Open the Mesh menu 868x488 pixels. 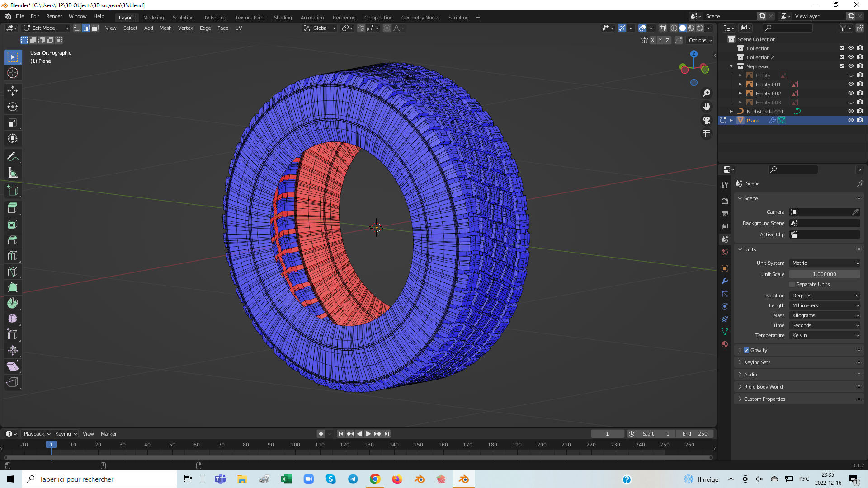click(x=165, y=28)
